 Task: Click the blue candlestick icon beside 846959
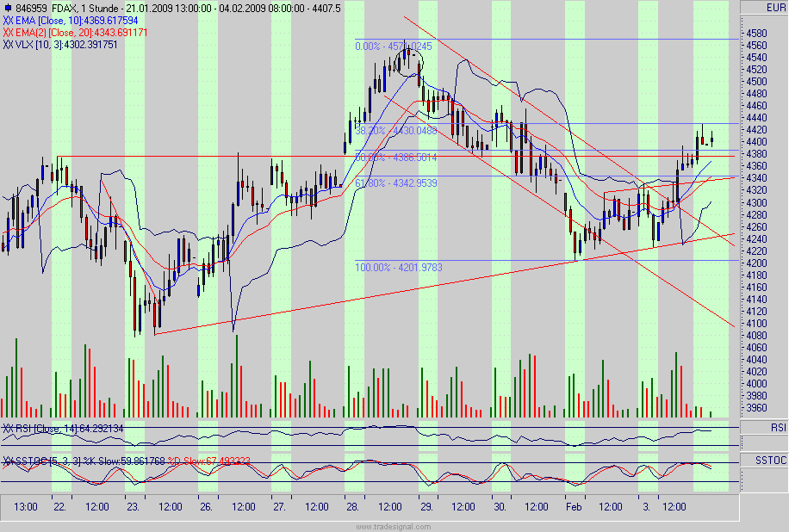pos(9,6)
